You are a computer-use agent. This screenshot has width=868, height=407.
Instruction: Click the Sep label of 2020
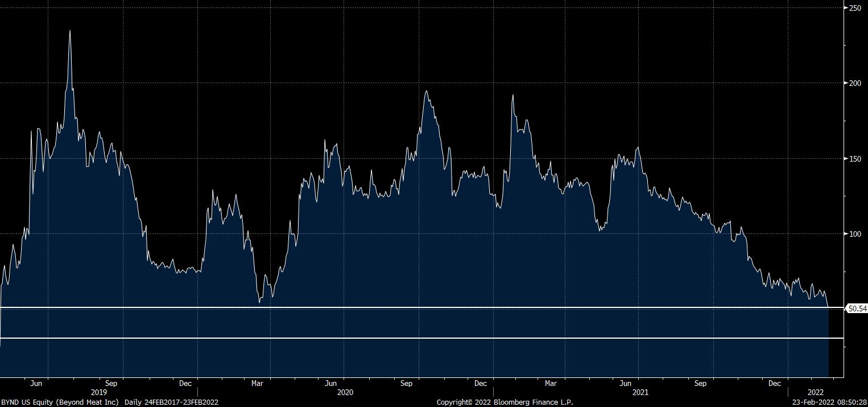pyautogui.click(x=406, y=384)
